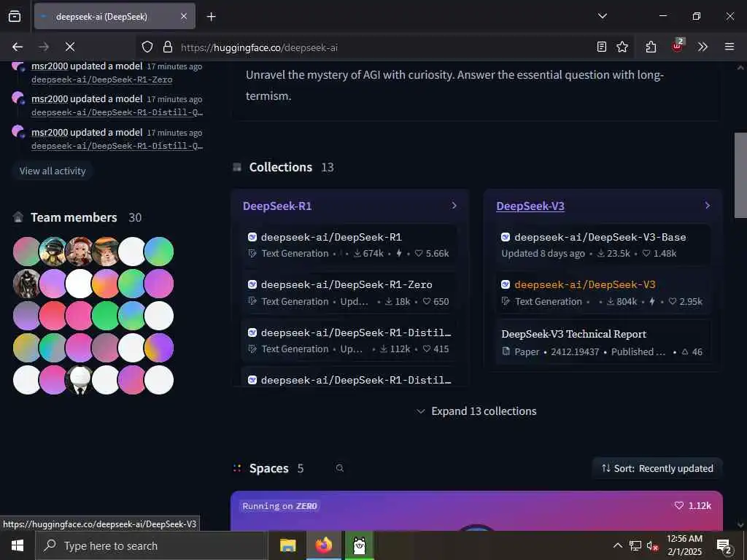Open the Extensions puzzle icon
Screen dimensions: 747x560
[651, 47]
